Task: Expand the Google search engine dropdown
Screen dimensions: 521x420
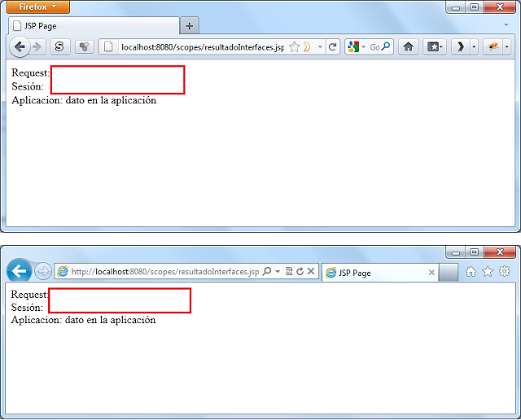Action: tap(363, 47)
